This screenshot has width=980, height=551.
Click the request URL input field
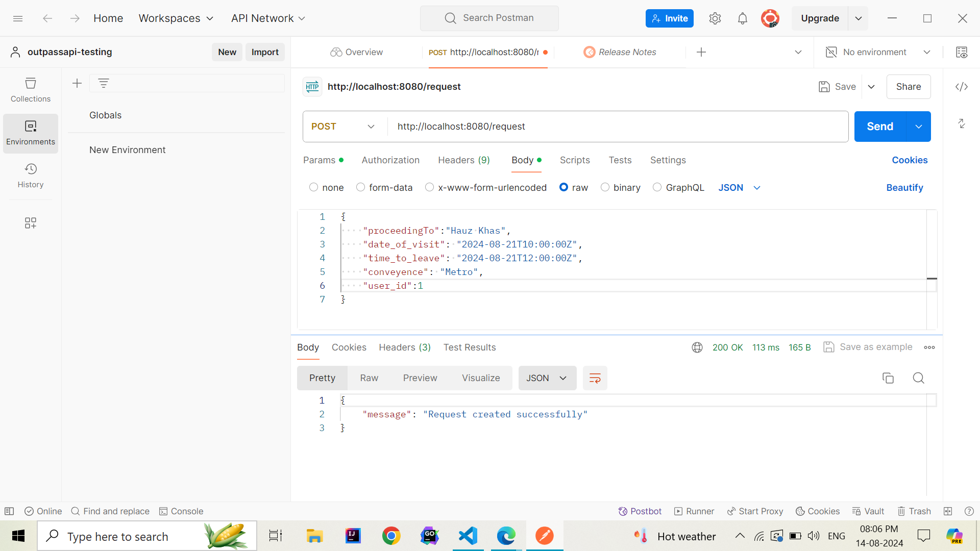[x=612, y=127]
